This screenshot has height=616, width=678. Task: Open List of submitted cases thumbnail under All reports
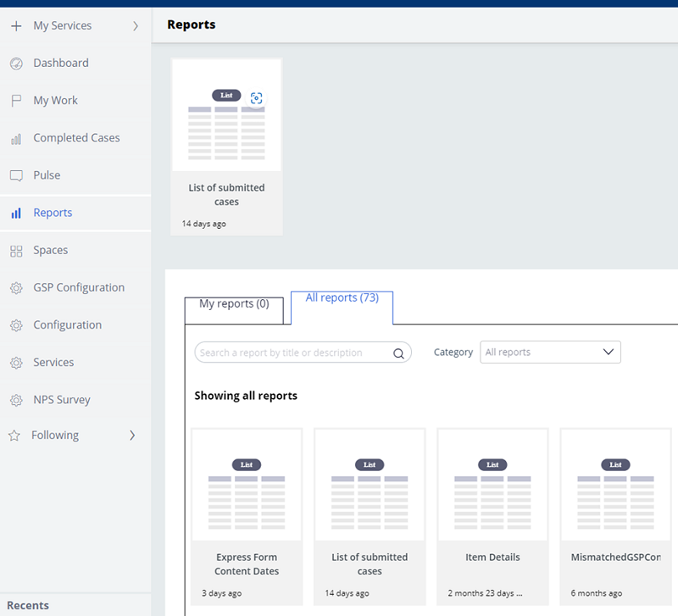[x=370, y=485]
